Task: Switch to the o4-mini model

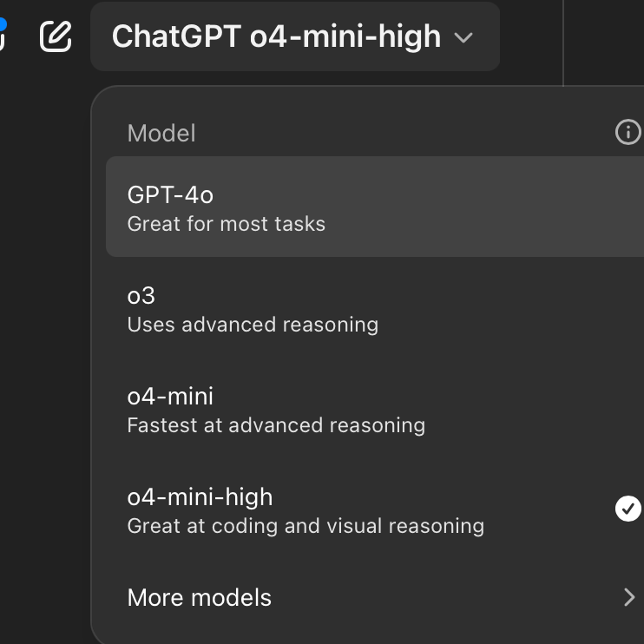Action: click(375, 409)
